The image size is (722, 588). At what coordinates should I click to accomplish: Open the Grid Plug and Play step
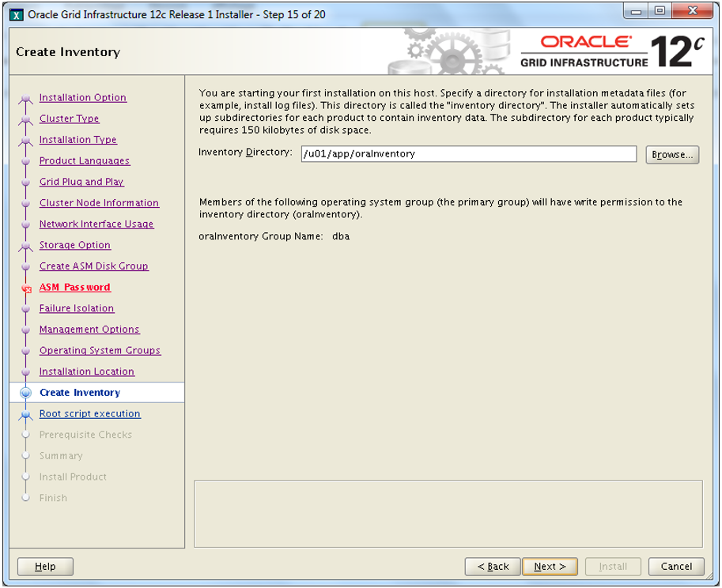tap(81, 182)
